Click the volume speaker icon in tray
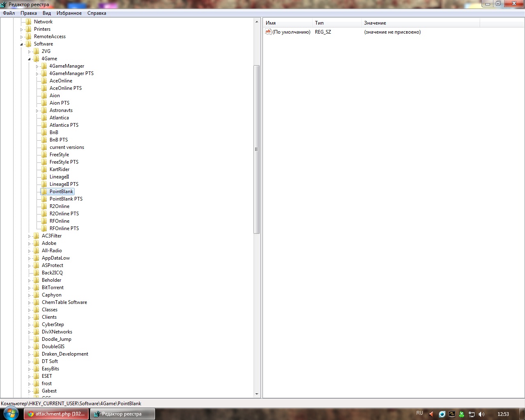This screenshot has height=420, width=525. click(x=482, y=414)
